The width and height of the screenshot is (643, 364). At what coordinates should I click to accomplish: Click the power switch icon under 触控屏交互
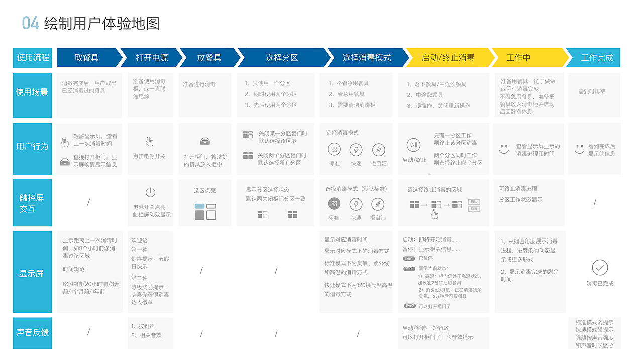point(149,192)
